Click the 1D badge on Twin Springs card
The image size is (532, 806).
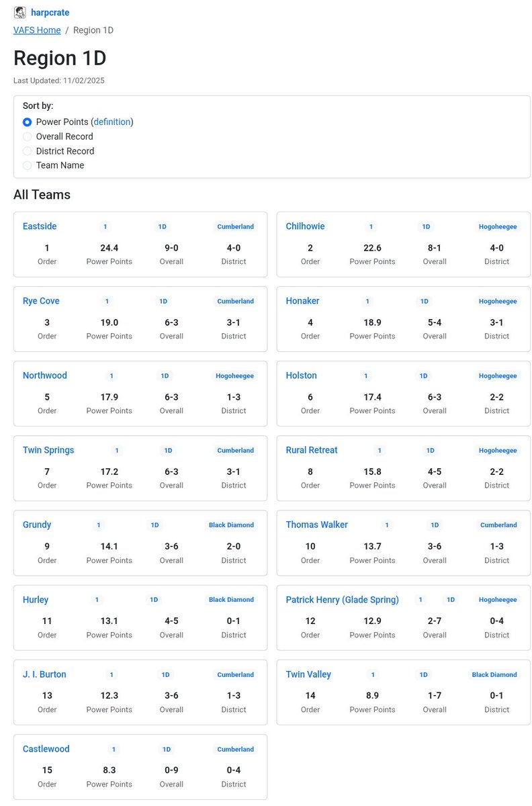pyautogui.click(x=168, y=451)
